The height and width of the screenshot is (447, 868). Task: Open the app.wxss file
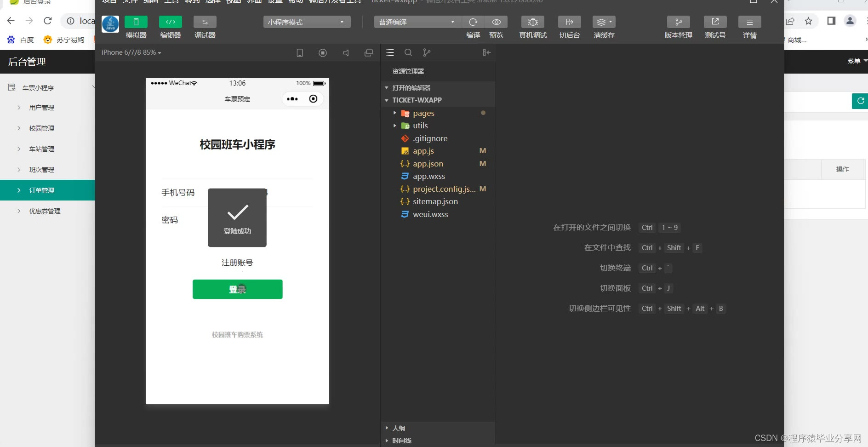pos(438,176)
